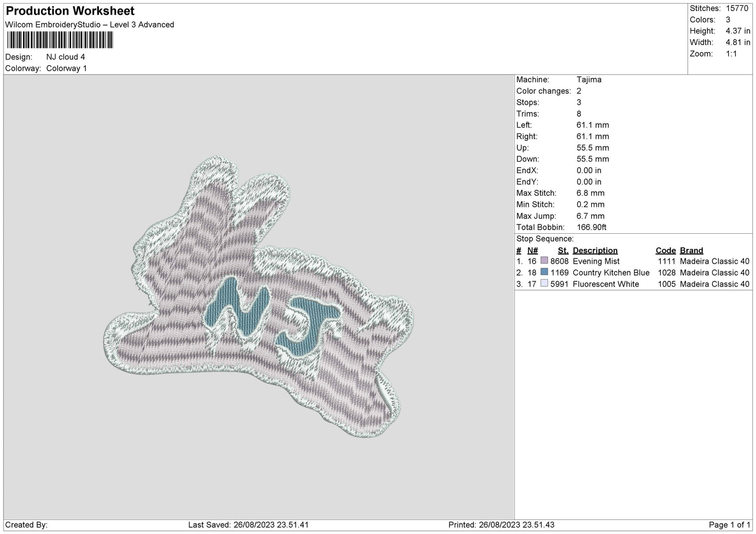Click the Down label in machine info
The image size is (756, 534).
pos(527,159)
